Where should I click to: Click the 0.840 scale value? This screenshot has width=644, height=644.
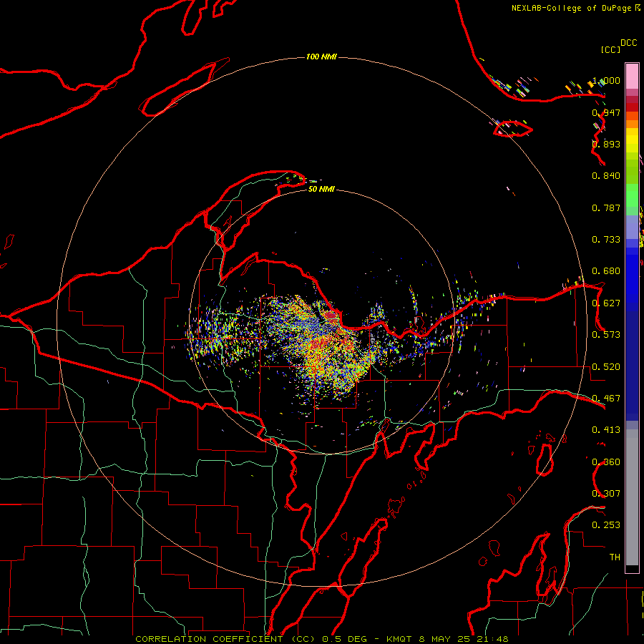[x=606, y=176]
